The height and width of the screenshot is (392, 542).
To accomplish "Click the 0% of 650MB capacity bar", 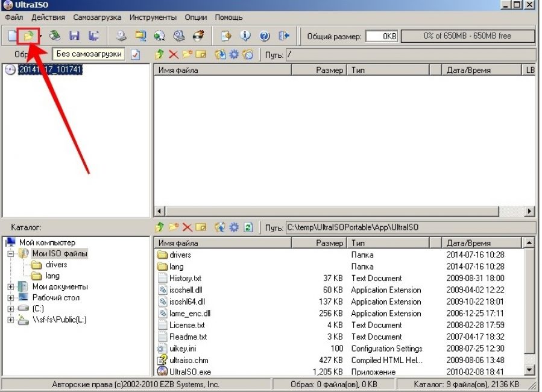I will pos(467,36).
